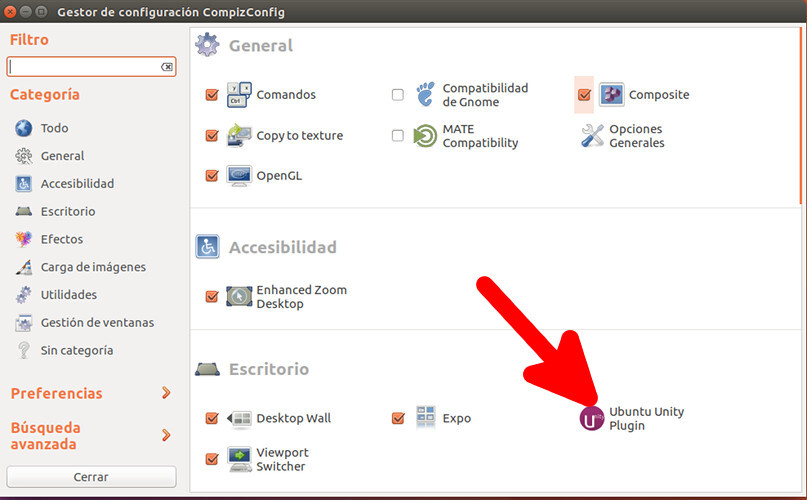Click the Compatibilidad de Gnome label
Image resolution: width=807 pixels, height=500 pixels.
click(x=485, y=95)
